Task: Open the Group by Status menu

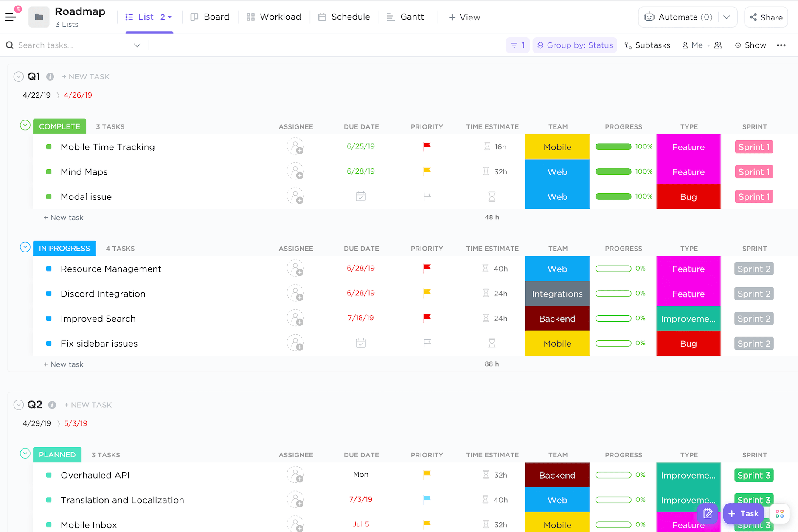Action: [x=575, y=45]
